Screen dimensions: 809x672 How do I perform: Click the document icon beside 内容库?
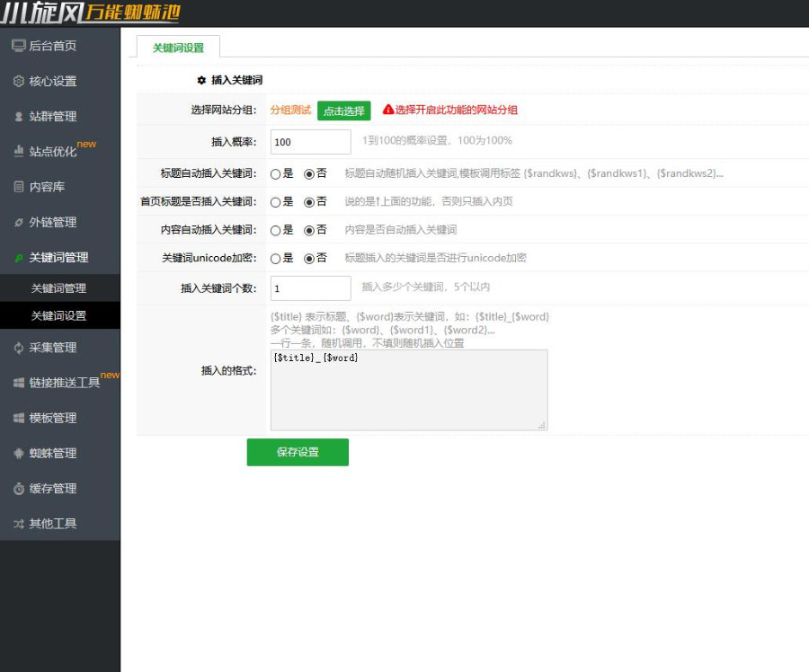point(18,187)
